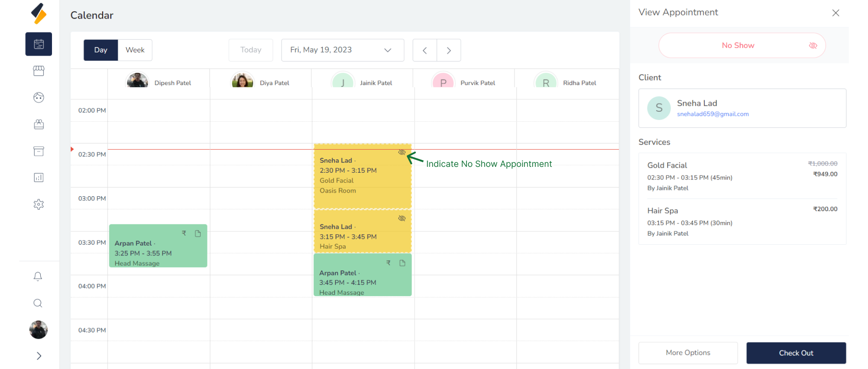This screenshot has height=369, width=868.
Task: Click rupee icon on Dipesh's Head Massage appointment
Action: pyautogui.click(x=184, y=233)
